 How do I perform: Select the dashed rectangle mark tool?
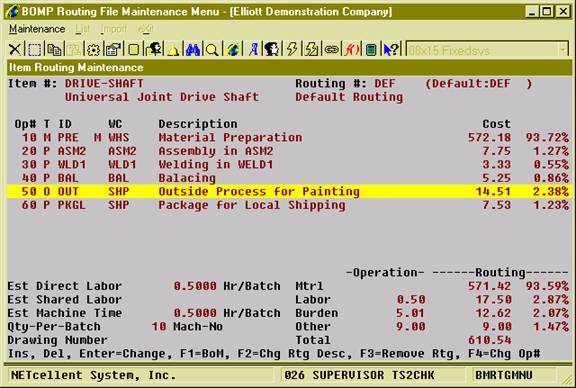35,50
